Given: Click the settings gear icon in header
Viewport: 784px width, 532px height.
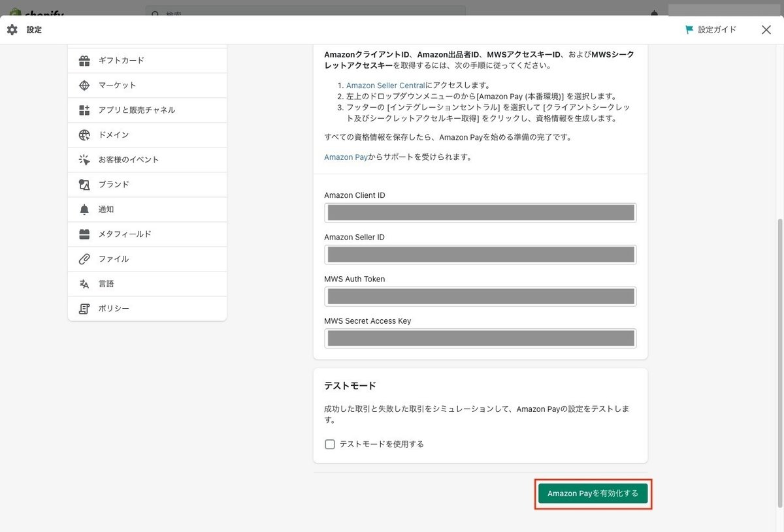Looking at the screenshot, I should [x=12, y=30].
